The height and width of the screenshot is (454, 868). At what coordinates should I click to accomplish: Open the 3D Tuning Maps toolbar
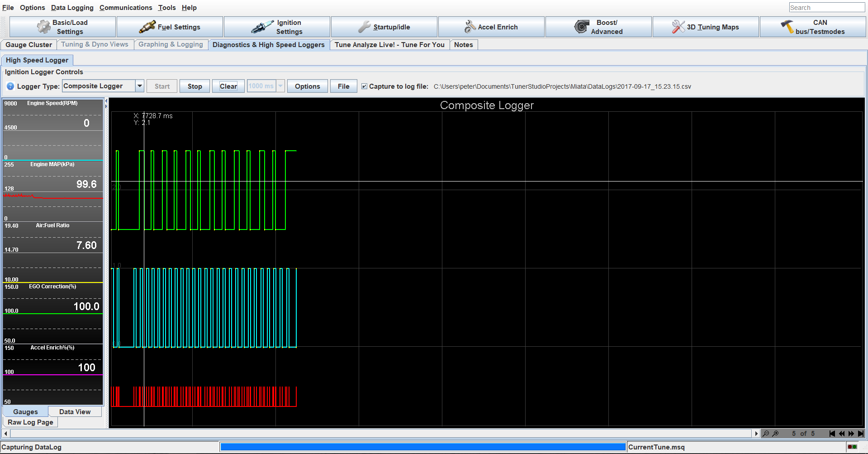click(705, 27)
